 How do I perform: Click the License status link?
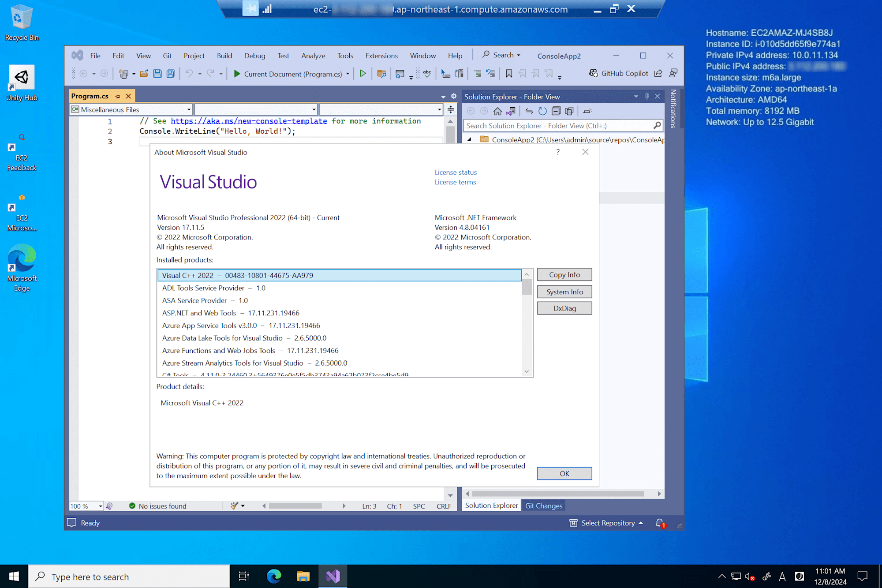pos(456,172)
